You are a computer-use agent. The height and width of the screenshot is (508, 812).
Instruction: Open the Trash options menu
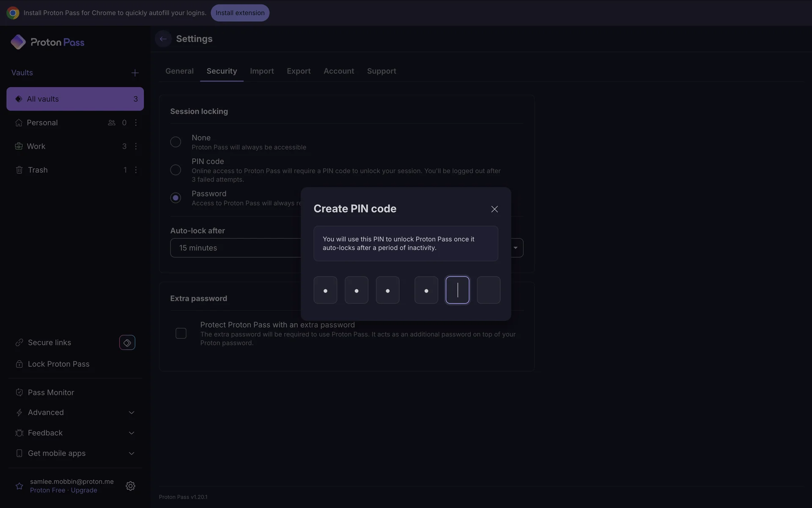click(136, 170)
